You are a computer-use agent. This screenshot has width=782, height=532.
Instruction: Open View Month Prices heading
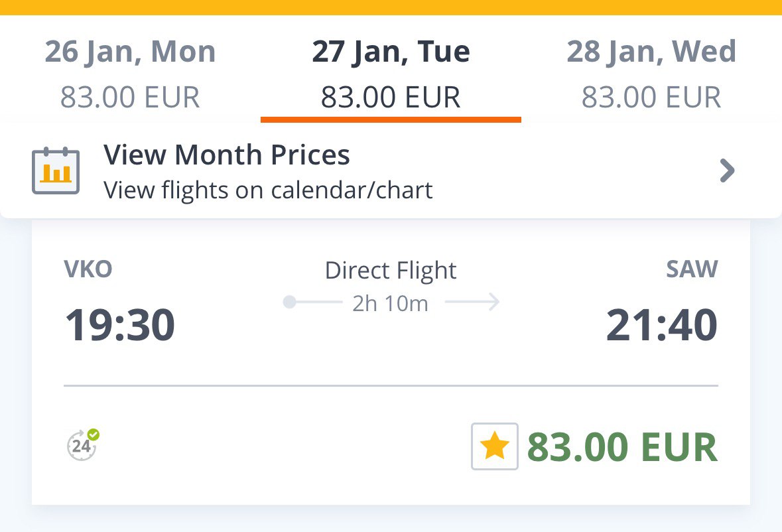tap(226, 155)
